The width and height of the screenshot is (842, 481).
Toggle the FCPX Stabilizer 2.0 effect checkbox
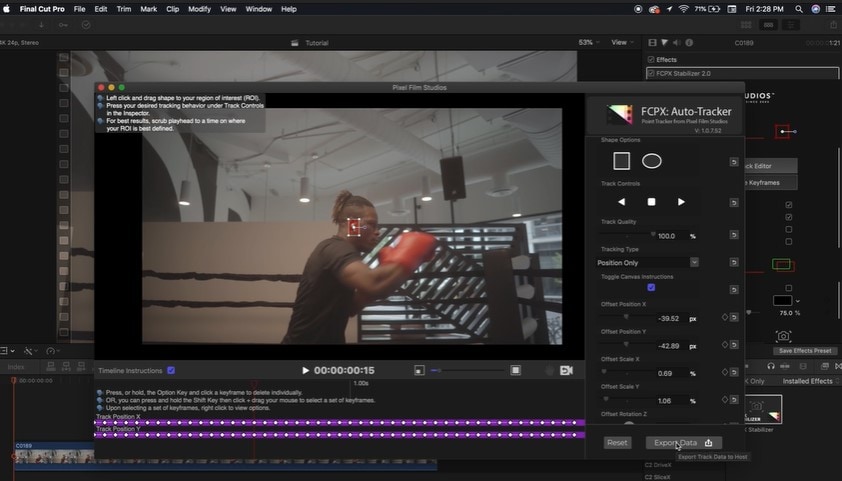click(651, 74)
